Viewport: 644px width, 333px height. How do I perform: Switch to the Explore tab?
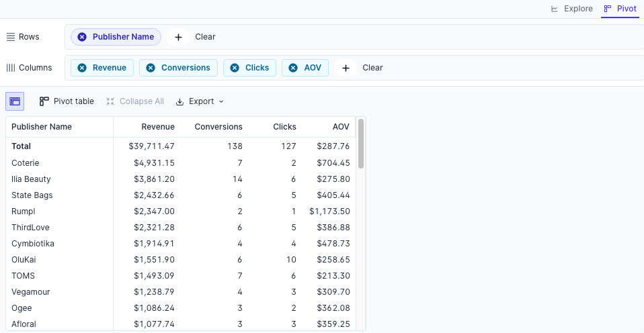pyautogui.click(x=571, y=9)
